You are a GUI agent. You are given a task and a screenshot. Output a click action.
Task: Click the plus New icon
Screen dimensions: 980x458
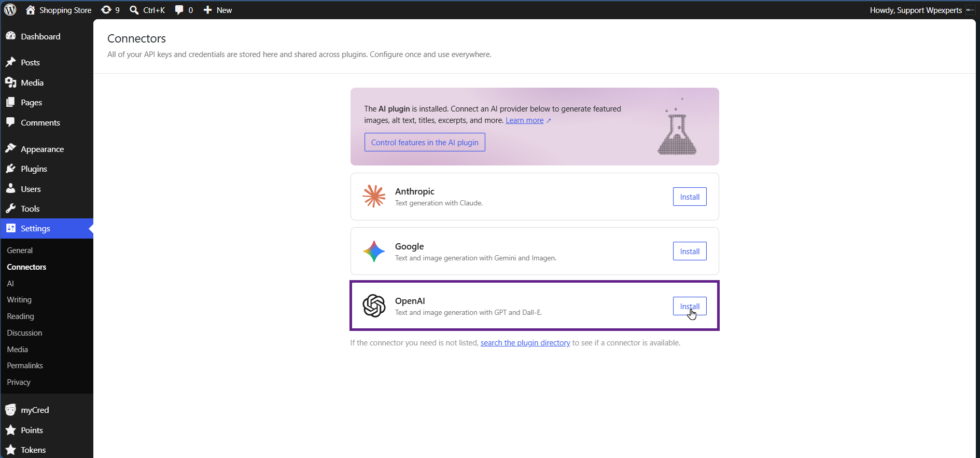click(x=207, y=10)
